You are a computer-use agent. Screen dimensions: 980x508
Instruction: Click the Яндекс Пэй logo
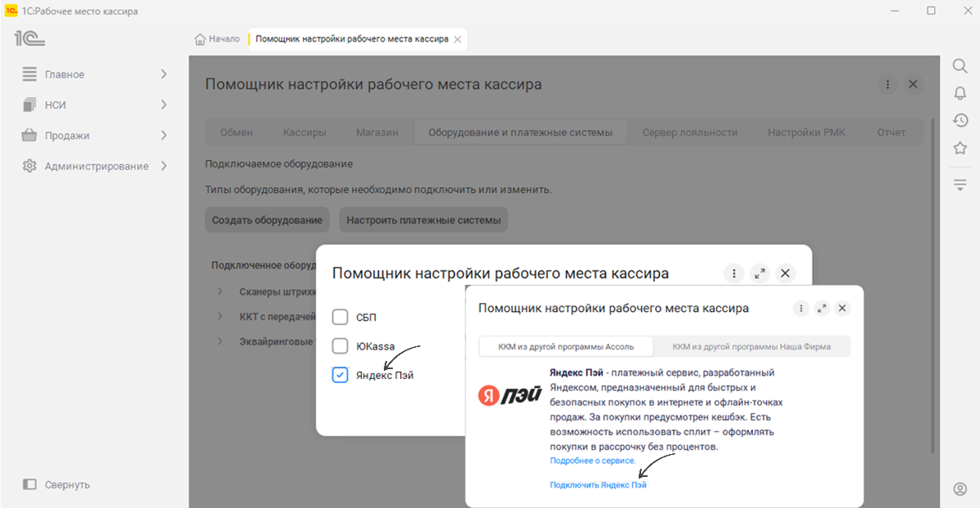coord(510,395)
